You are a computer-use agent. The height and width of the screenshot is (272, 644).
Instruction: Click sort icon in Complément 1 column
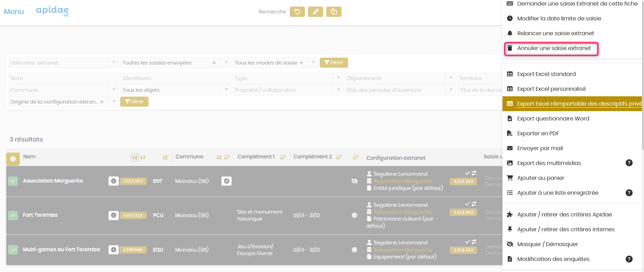tap(283, 157)
